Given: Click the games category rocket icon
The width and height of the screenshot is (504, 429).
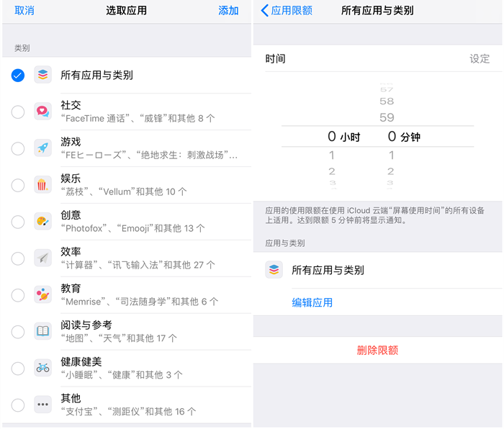Looking at the screenshot, I should [43, 148].
